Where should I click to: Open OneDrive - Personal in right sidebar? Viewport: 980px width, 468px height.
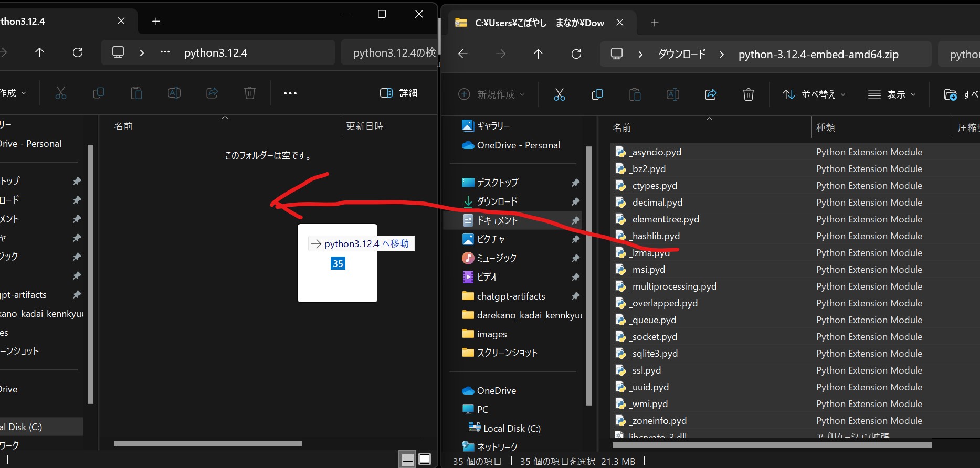click(511, 145)
